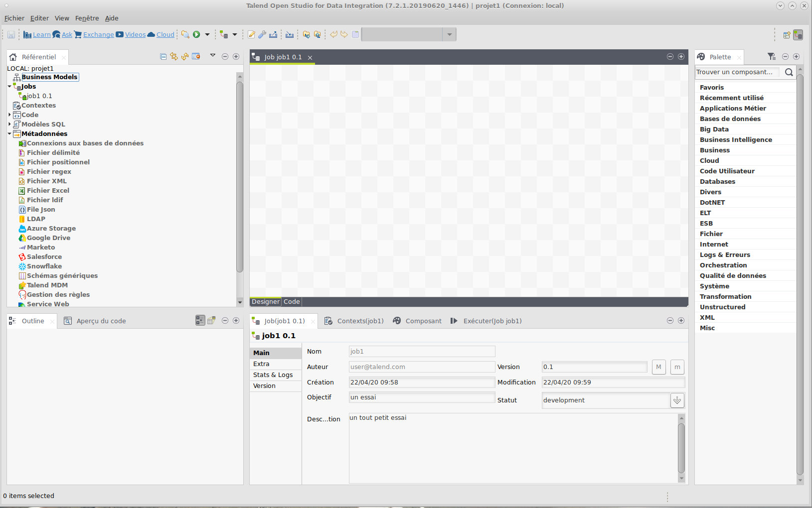Collapse the Jobs tree node

9,87
